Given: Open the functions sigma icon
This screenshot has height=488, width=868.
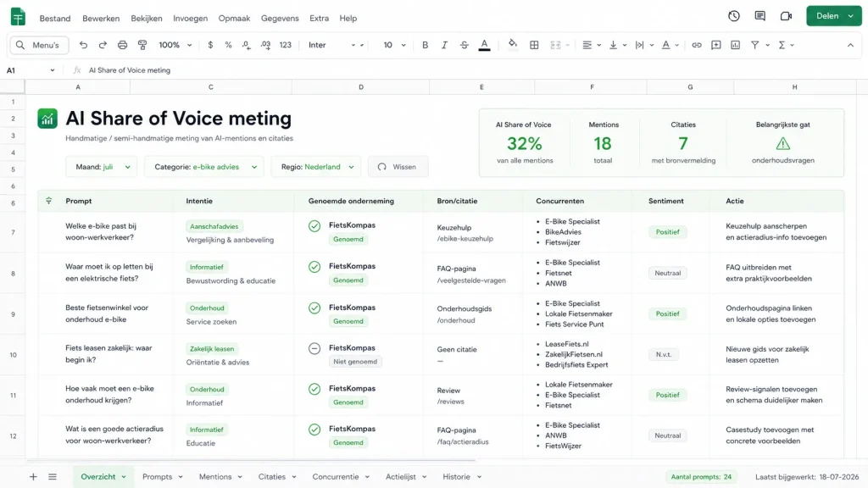Looking at the screenshot, I should pyautogui.click(x=782, y=45).
